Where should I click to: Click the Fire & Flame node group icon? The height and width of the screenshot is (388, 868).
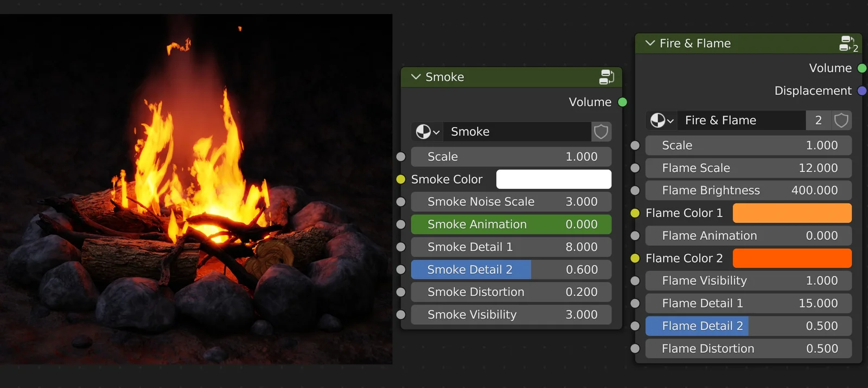click(847, 43)
